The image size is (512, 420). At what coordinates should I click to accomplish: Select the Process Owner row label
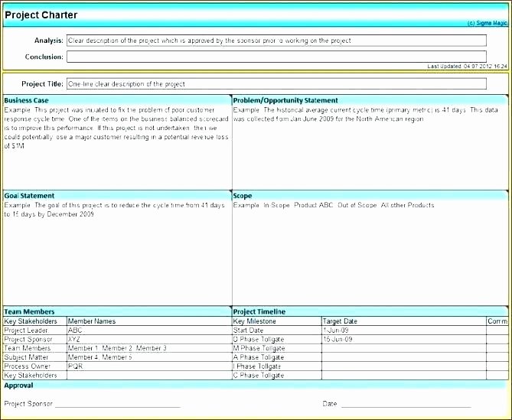pyautogui.click(x=35, y=366)
